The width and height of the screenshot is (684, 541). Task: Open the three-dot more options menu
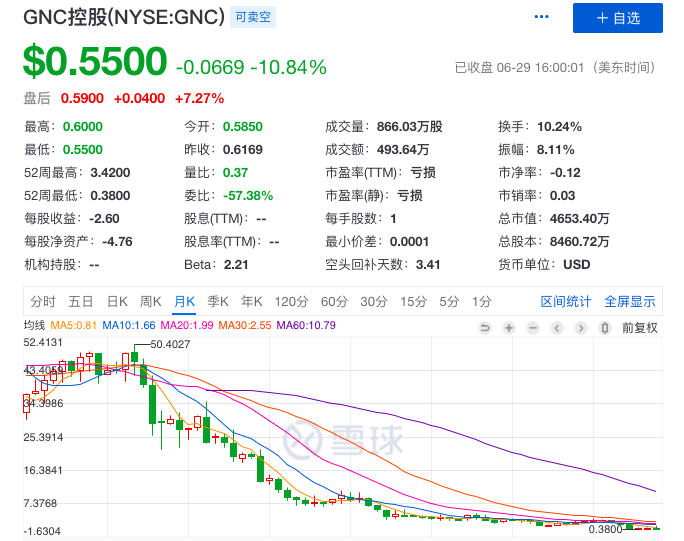[541, 17]
